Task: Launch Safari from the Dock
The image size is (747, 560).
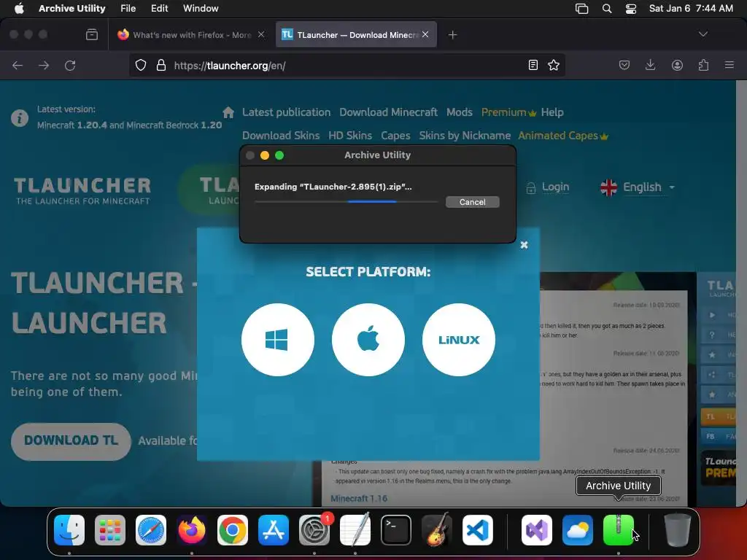Action: (x=151, y=530)
